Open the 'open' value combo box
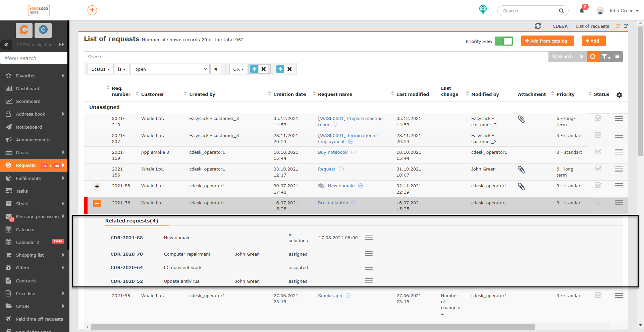The width and height of the screenshot is (644, 332). (170, 69)
